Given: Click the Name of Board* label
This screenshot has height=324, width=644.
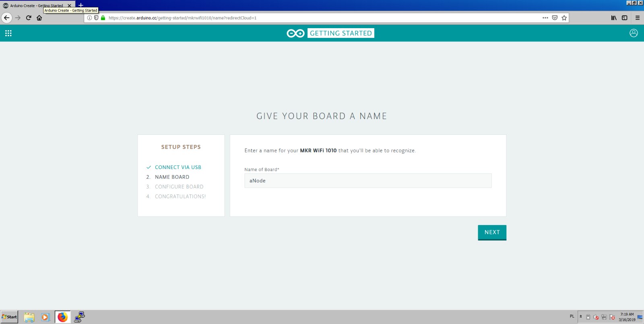Looking at the screenshot, I should click(262, 169).
